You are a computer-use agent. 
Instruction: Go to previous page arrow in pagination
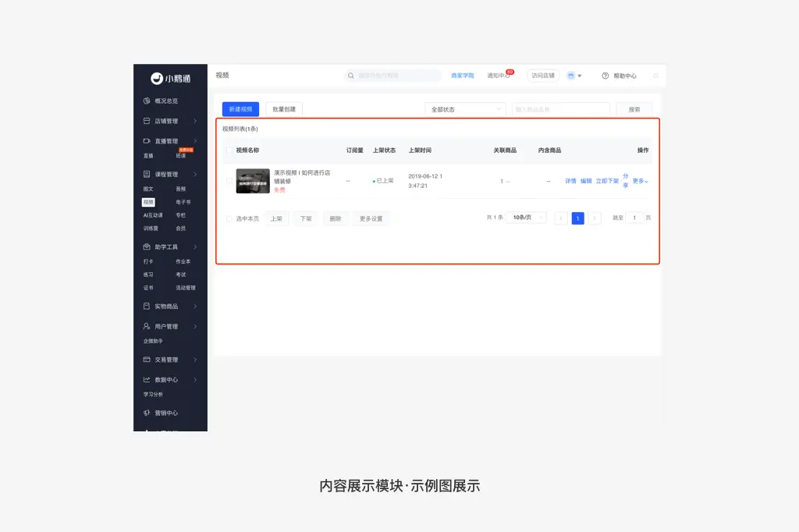(x=561, y=218)
